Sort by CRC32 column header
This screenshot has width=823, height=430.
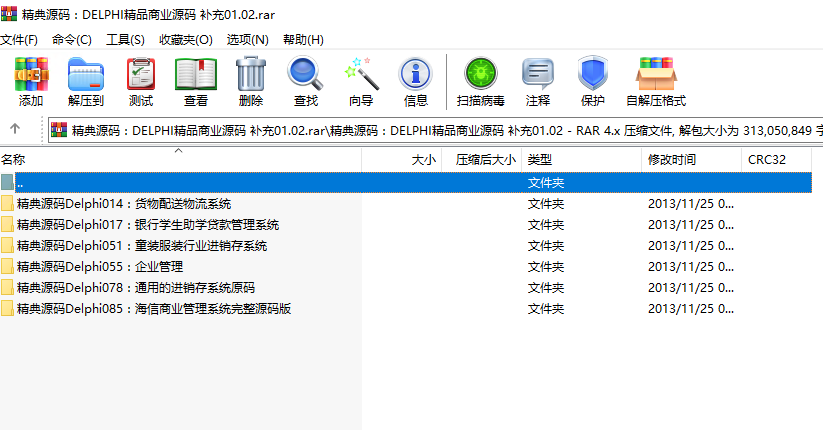pos(777,160)
